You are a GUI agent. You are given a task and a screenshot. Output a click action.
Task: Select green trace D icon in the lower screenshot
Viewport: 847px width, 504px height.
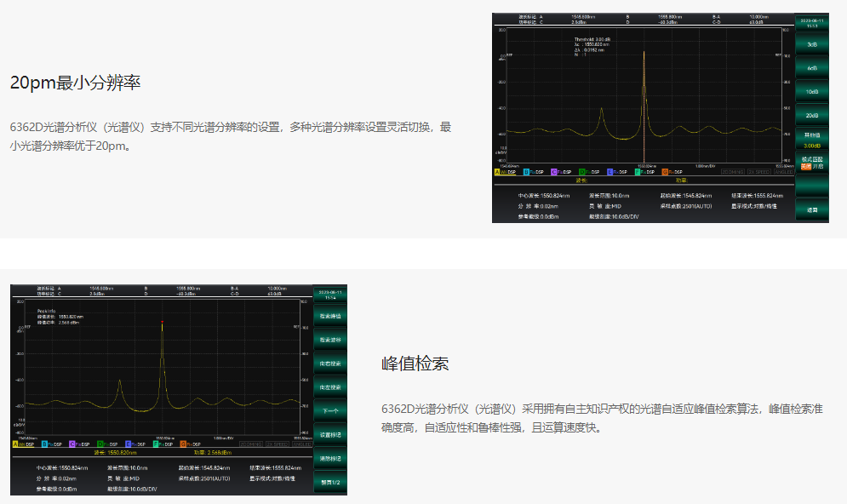click(100, 444)
